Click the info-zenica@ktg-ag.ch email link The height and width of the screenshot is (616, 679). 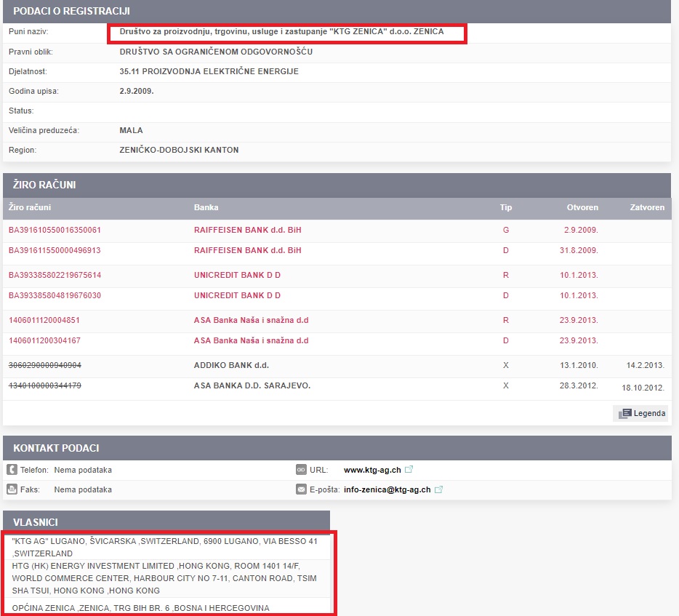tap(387, 489)
